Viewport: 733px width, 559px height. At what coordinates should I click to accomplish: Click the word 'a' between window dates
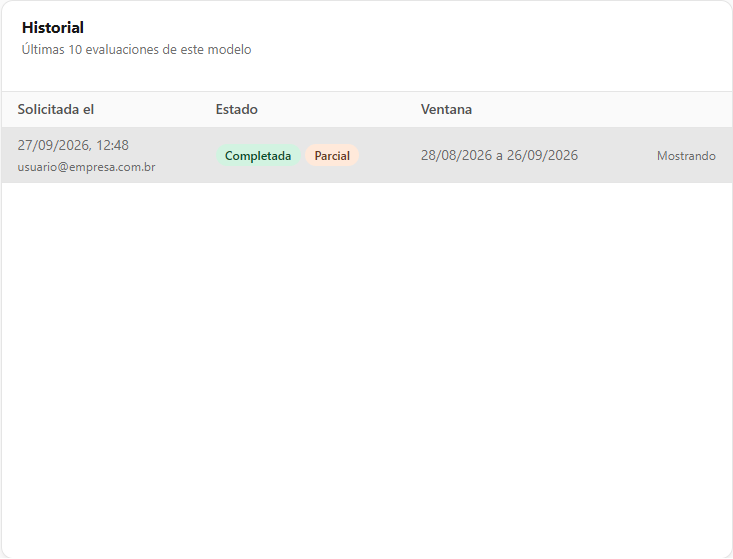pos(499,156)
